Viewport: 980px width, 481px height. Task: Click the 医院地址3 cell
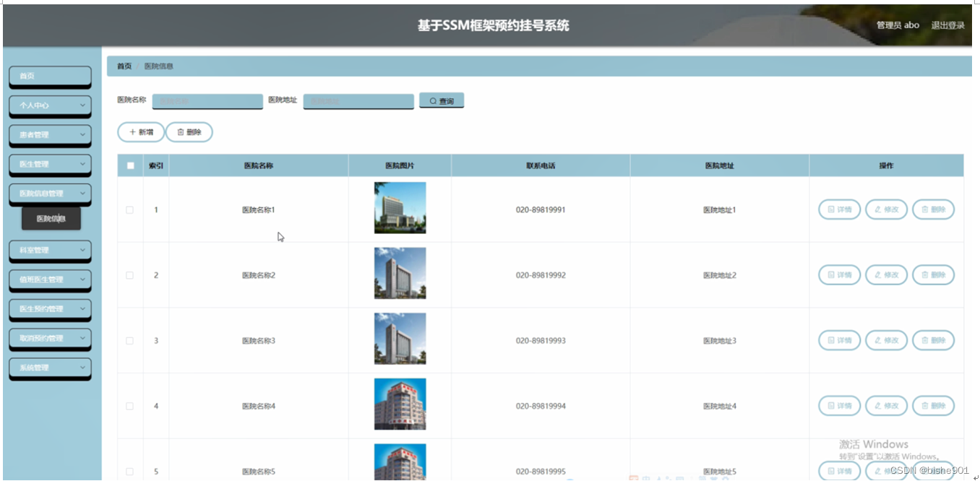point(719,340)
